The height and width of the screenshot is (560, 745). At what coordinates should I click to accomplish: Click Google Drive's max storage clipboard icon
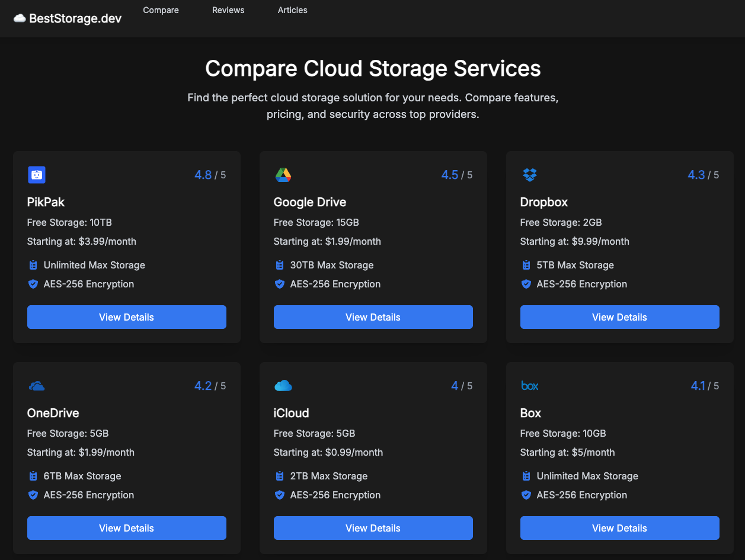point(280,265)
